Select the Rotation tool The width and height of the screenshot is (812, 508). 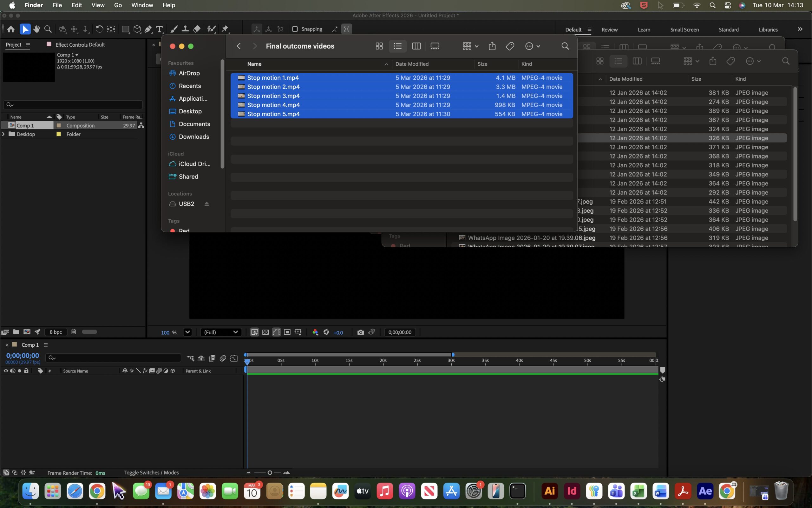point(99,29)
